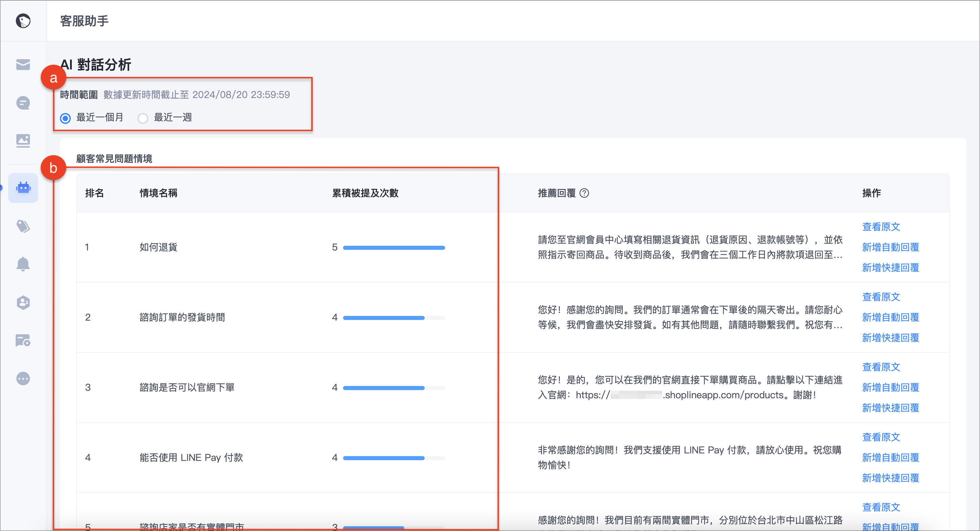Open the more options ellipsis sidebar icon
The height and width of the screenshot is (531, 980).
point(23,379)
